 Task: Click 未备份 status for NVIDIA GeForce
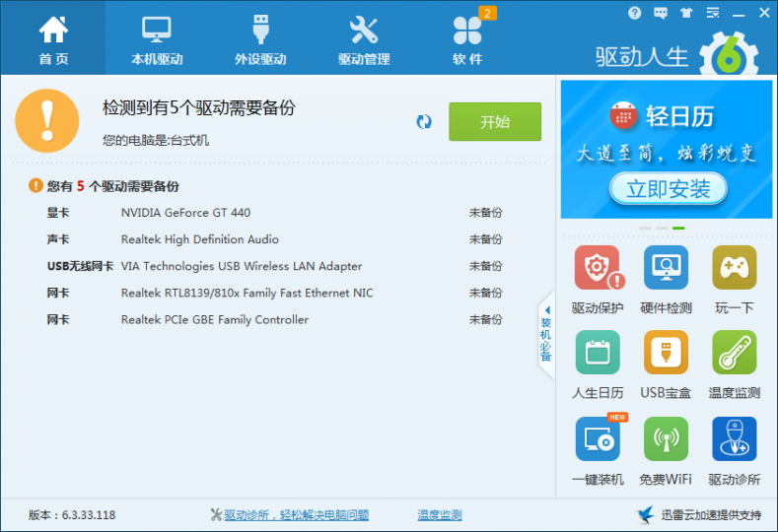click(486, 213)
